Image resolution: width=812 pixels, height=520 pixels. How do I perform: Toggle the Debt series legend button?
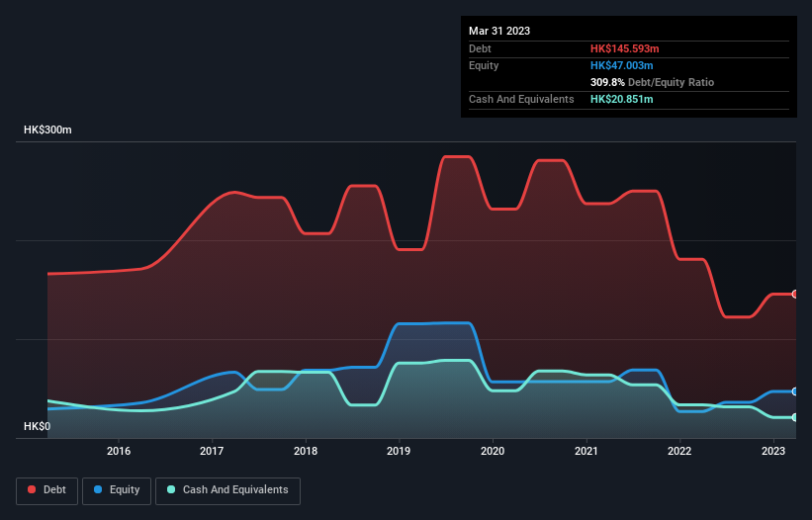(47, 490)
